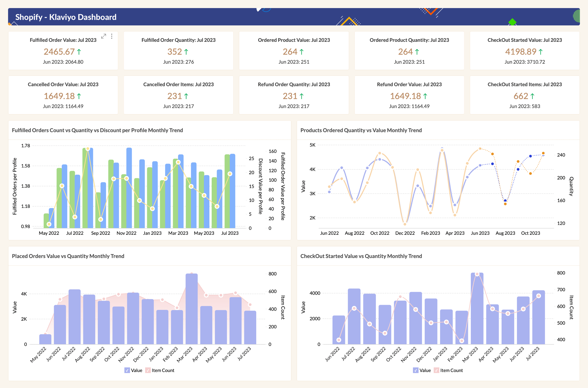Toggle the Value legend checkbox in CheckOut Started chart
The width and height of the screenshot is (588, 388).
click(416, 370)
